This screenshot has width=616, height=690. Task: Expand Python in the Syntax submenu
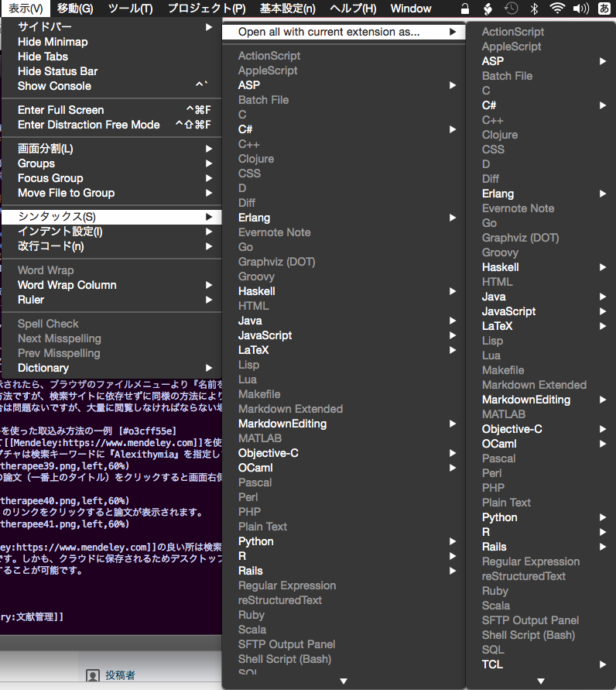[x=344, y=541]
